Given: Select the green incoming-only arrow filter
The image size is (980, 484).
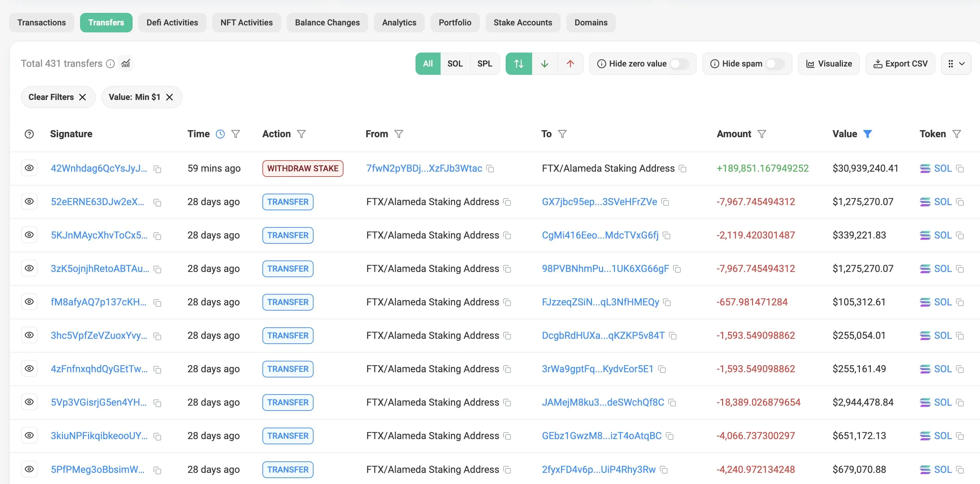Looking at the screenshot, I should point(544,63).
